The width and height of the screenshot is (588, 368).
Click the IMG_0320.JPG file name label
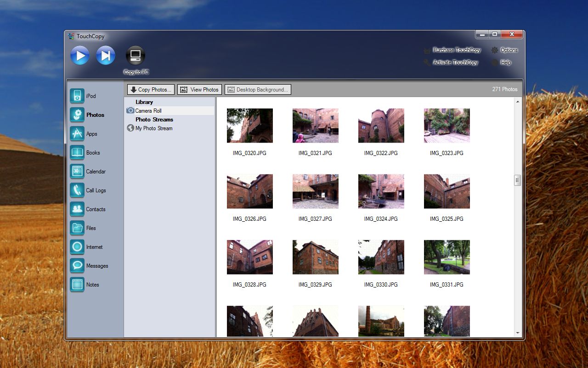coord(249,153)
